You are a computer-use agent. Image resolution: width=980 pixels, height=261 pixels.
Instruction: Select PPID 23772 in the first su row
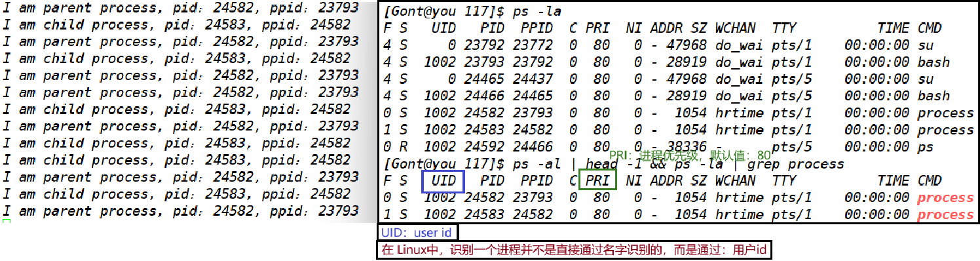pyautogui.click(x=533, y=45)
